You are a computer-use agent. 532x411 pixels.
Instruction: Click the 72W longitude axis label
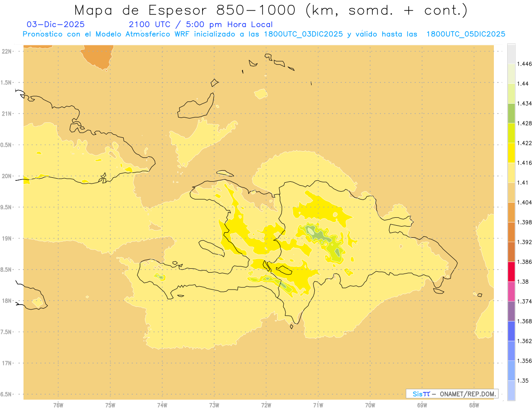pyautogui.click(x=266, y=404)
